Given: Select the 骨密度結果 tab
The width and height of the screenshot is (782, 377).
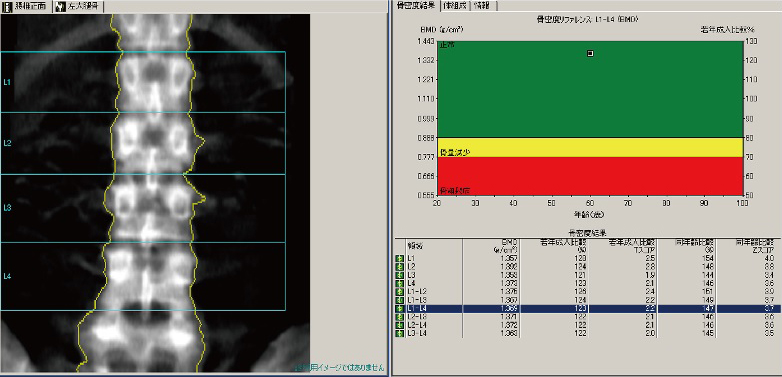Looking at the screenshot, I should pyautogui.click(x=415, y=5).
